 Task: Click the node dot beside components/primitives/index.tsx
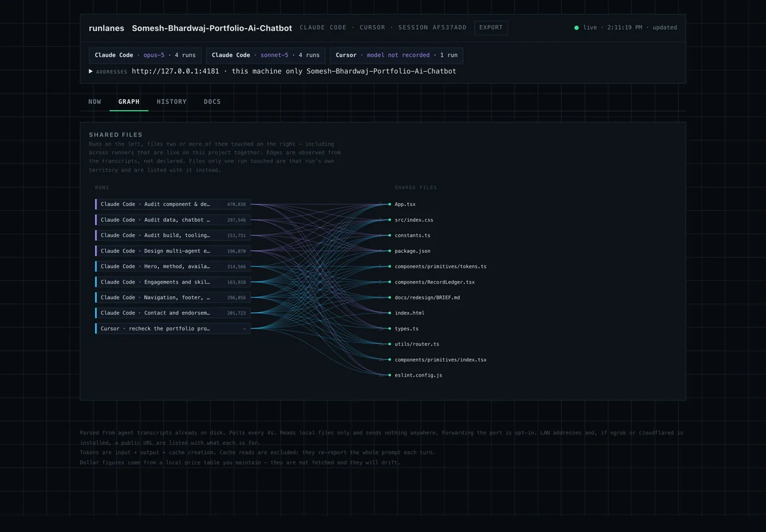[390, 360]
